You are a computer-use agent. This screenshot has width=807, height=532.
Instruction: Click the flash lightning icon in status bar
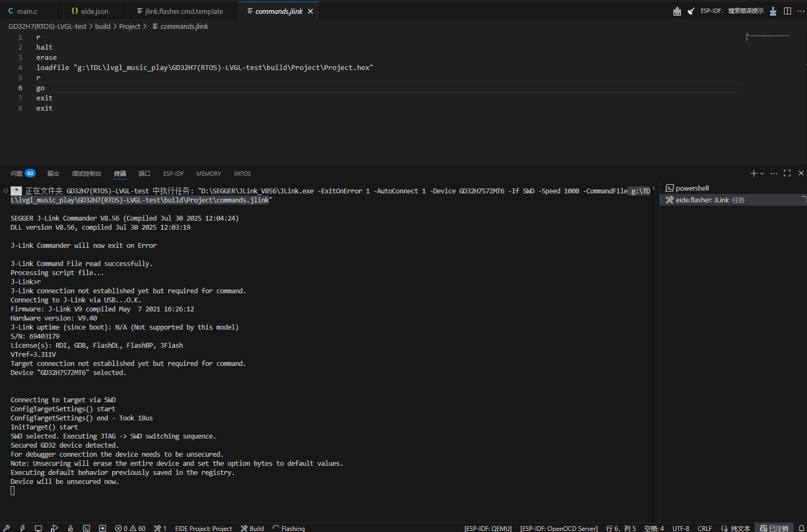22,528
